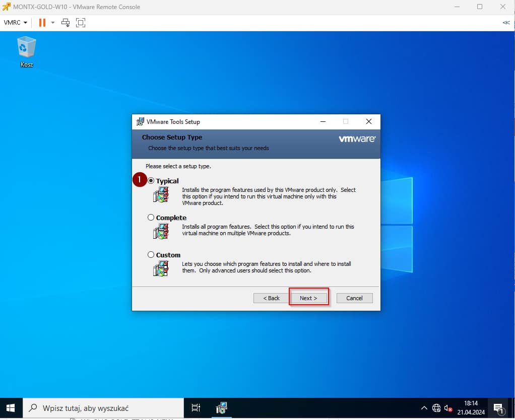Click the Send Ctrl+Alt+Del toolbar icon

pos(66,23)
